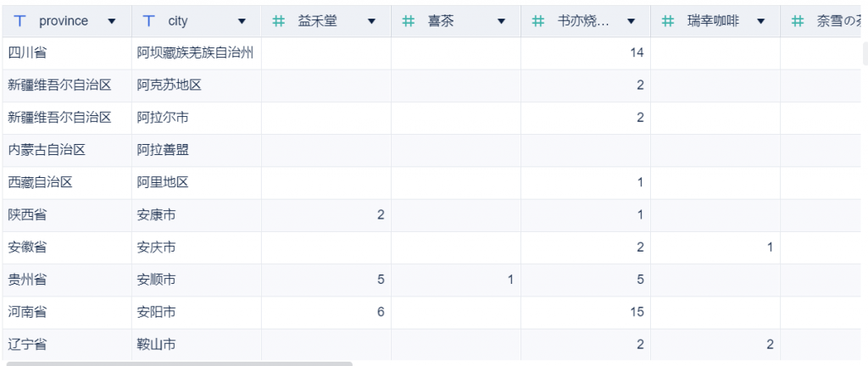
Task: Click the 安阳市 city cell
Action: tap(197, 313)
